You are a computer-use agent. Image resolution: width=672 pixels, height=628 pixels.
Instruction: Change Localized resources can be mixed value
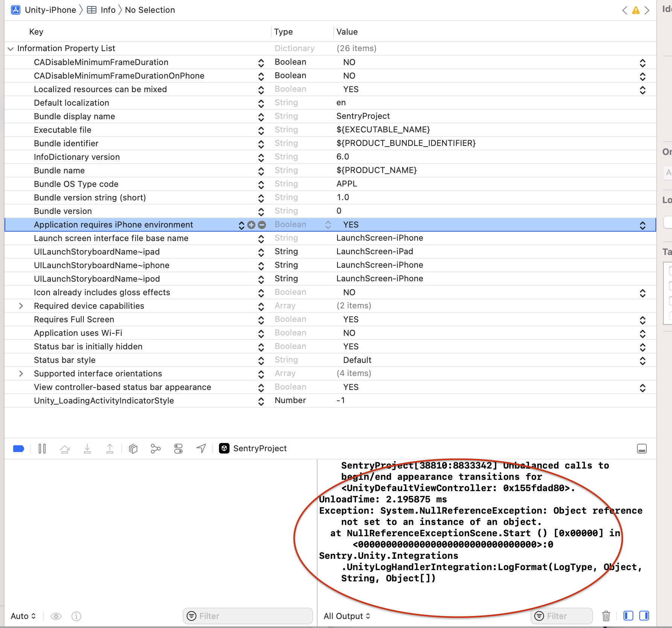click(x=643, y=89)
